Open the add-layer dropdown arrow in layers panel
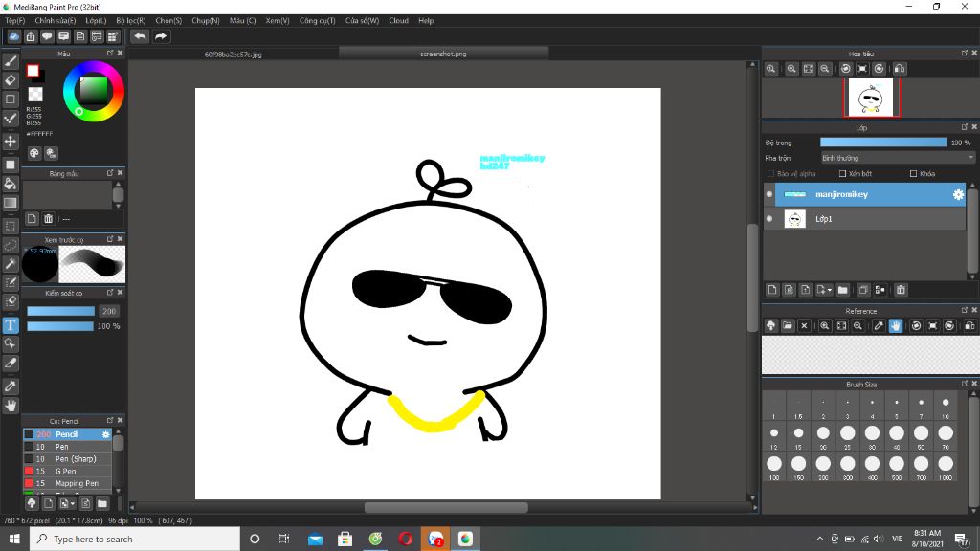This screenshot has height=551, width=980. (830, 290)
